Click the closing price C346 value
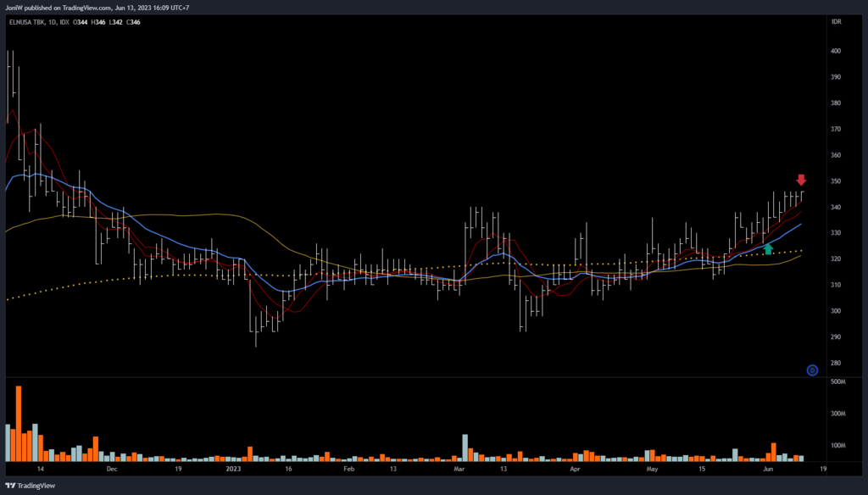 click(x=133, y=21)
